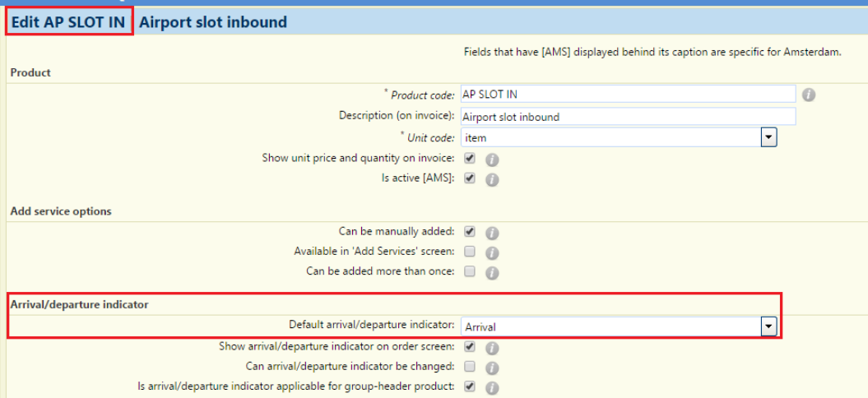868x398 pixels.
Task: Enable Available in 'Add Services' screen checkbox
Action: tap(470, 252)
